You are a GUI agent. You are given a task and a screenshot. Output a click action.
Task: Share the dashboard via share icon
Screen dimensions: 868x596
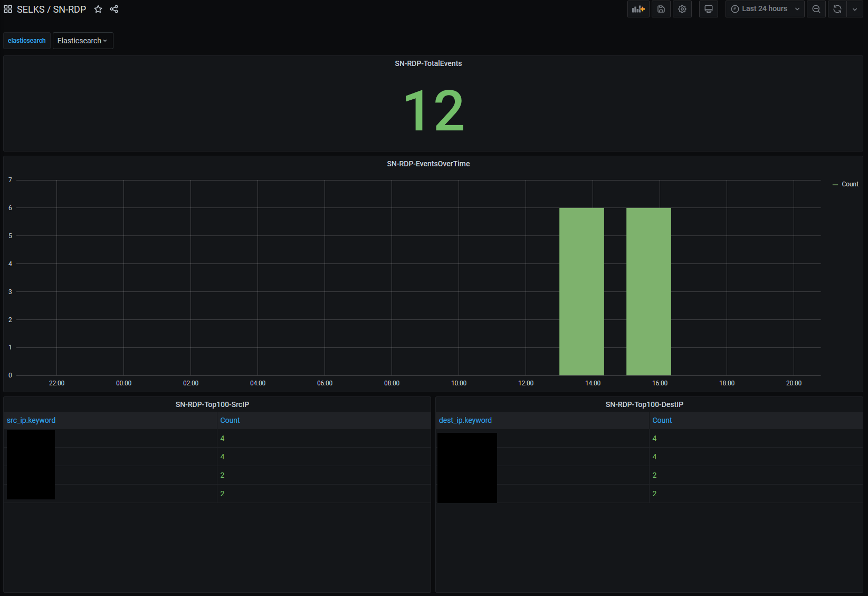[x=114, y=9]
